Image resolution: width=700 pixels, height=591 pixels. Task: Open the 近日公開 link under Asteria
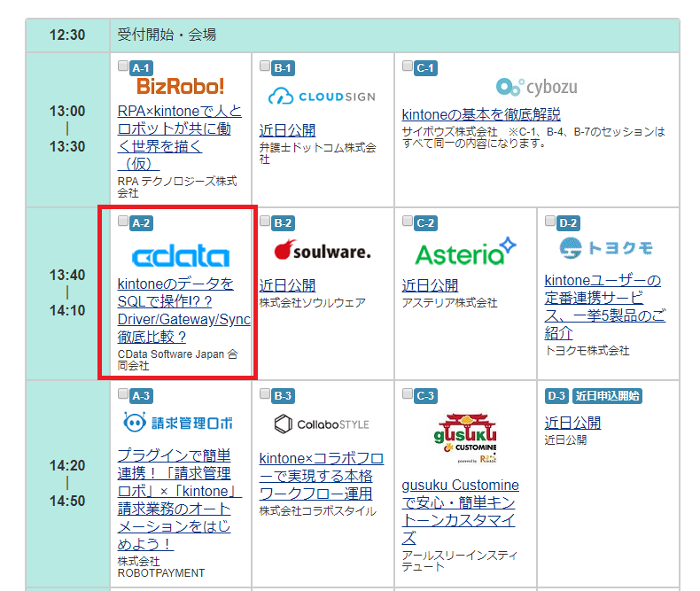tap(430, 285)
